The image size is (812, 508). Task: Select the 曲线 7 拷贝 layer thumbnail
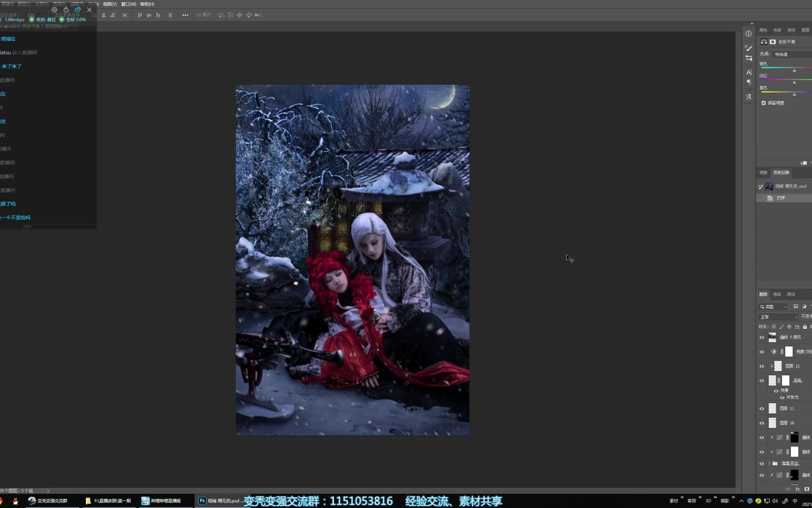773,337
